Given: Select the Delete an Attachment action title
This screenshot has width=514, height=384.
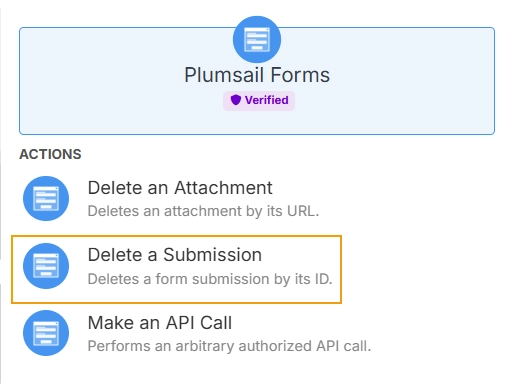Looking at the screenshot, I should pos(180,188).
